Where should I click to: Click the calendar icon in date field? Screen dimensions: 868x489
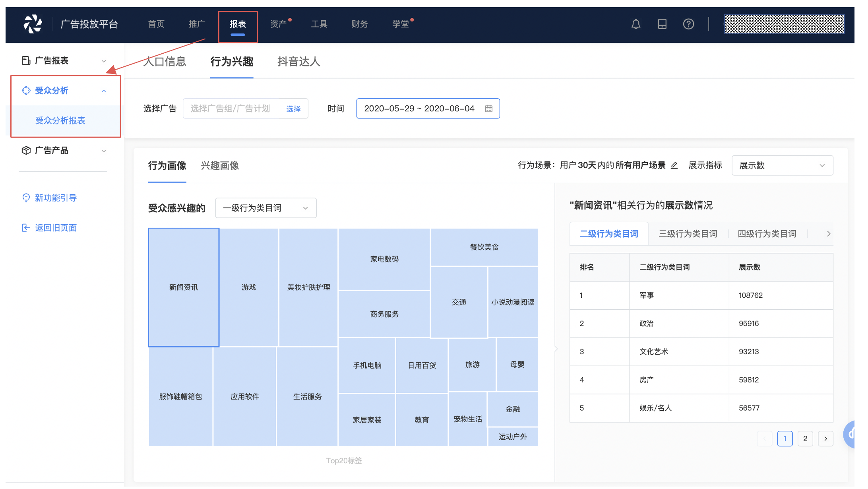488,109
